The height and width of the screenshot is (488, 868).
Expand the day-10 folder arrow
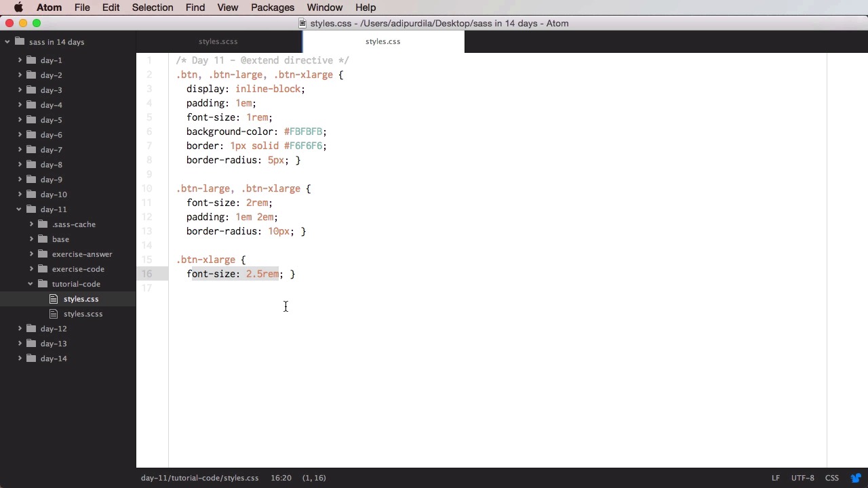[20, 195]
